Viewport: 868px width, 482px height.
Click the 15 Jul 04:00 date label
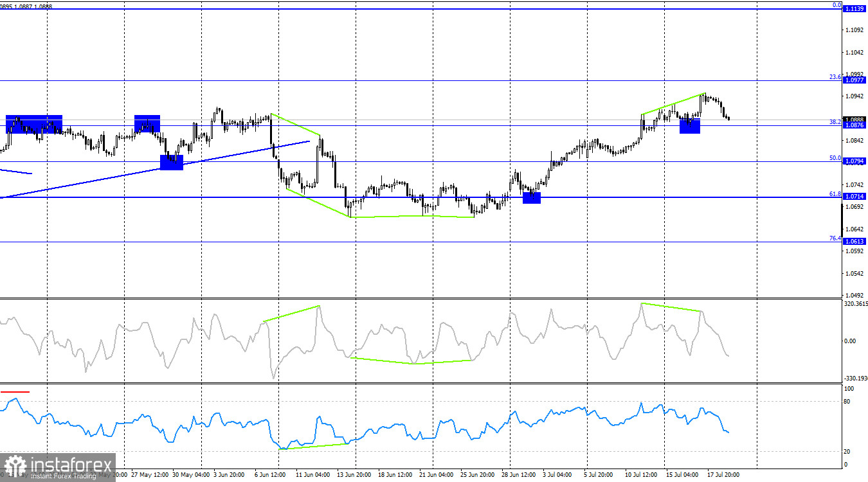click(x=682, y=476)
